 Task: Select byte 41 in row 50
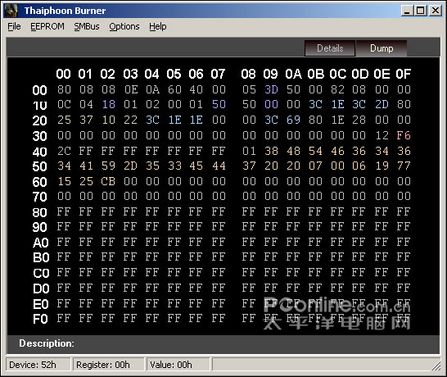tap(86, 166)
